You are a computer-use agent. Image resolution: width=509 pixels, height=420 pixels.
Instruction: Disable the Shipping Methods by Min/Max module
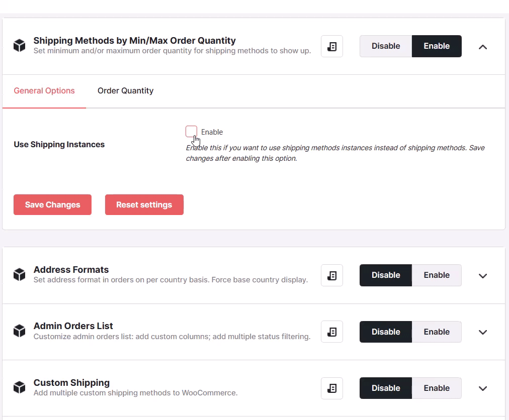click(386, 46)
